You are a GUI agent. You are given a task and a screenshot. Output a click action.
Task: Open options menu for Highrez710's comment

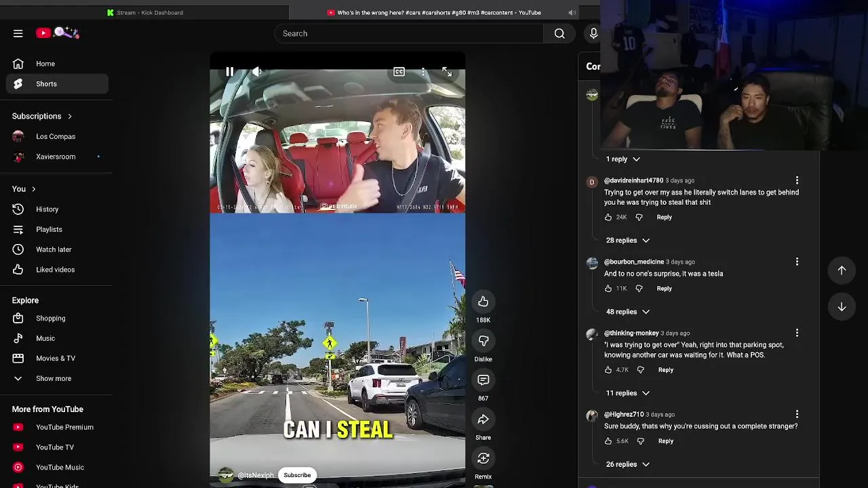[797, 414]
